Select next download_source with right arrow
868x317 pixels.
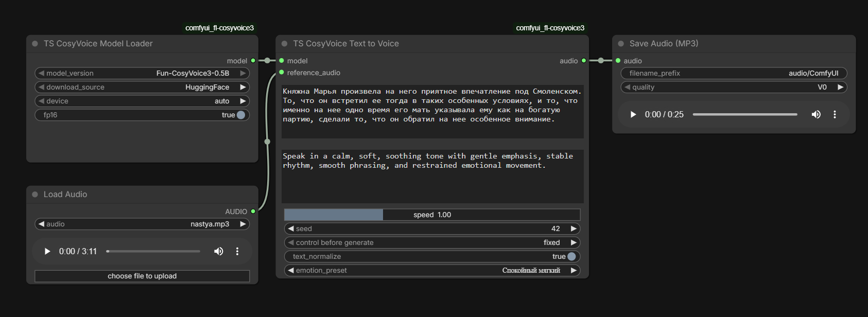[243, 87]
